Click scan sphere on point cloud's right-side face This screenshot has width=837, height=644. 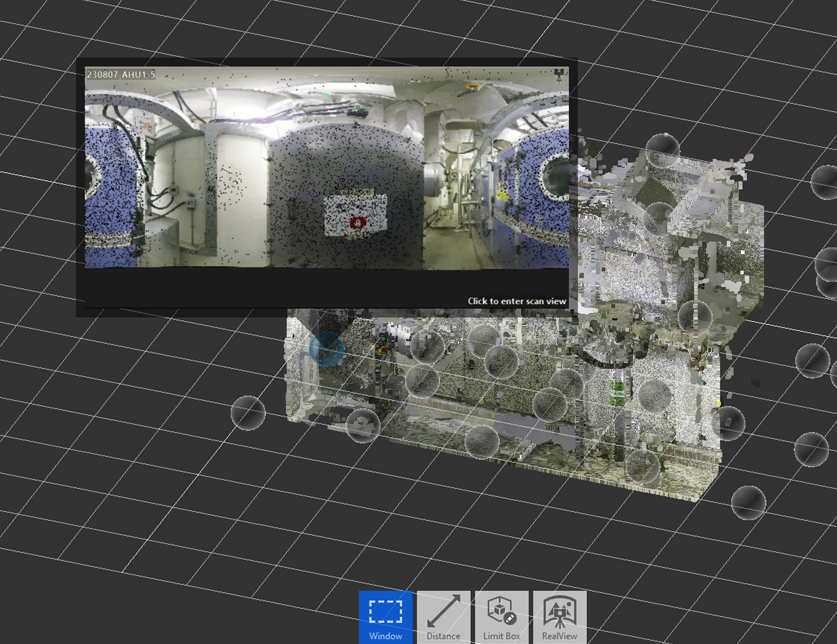point(728,422)
